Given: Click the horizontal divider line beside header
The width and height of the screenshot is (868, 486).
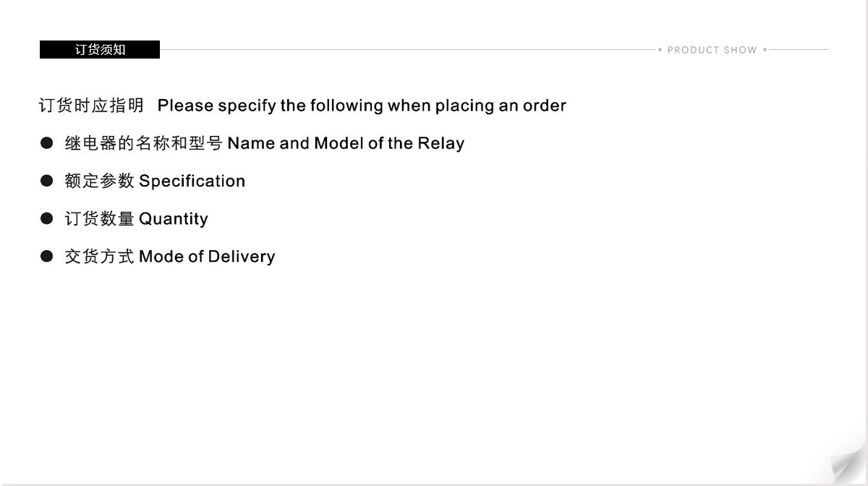Looking at the screenshot, I should pos(407,50).
